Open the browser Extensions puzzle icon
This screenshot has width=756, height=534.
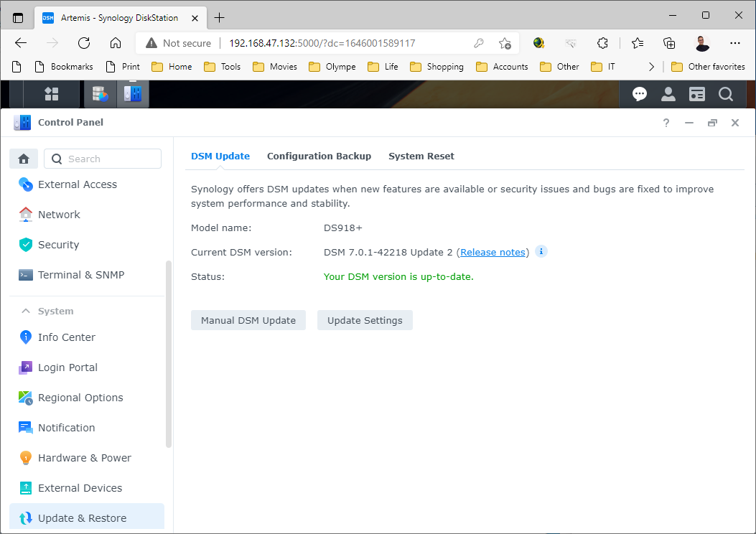(602, 43)
